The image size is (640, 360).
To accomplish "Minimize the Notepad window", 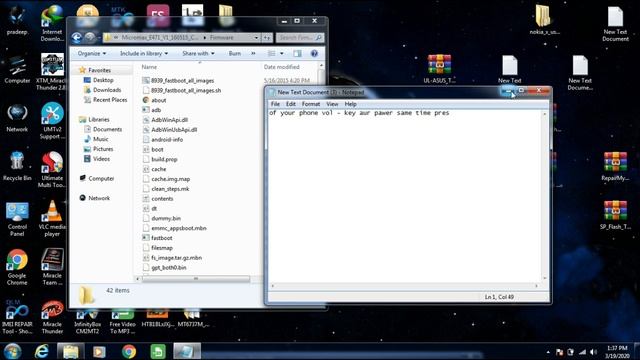I will (x=508, y=91).
